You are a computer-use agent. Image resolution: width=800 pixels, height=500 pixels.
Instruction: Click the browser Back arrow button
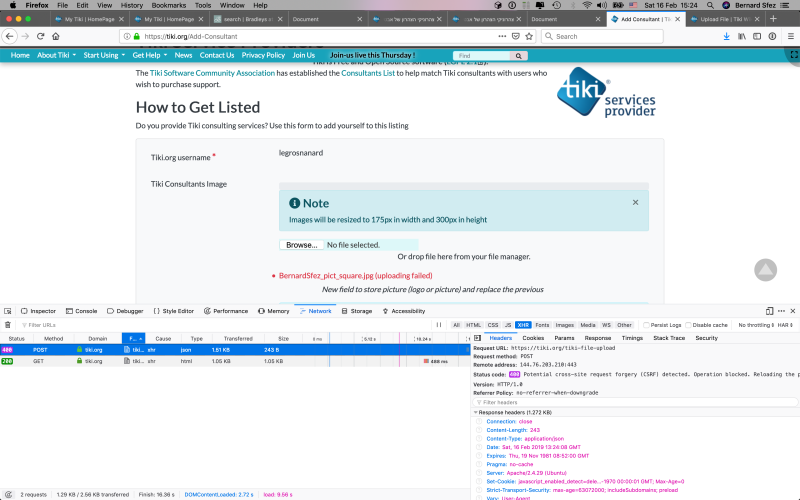[x=9, y=36]
